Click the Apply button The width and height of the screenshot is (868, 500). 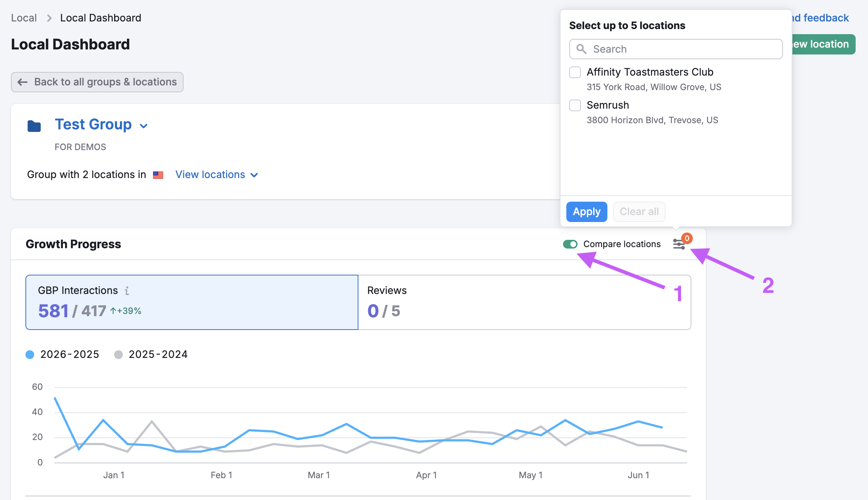tap(587, 211)
